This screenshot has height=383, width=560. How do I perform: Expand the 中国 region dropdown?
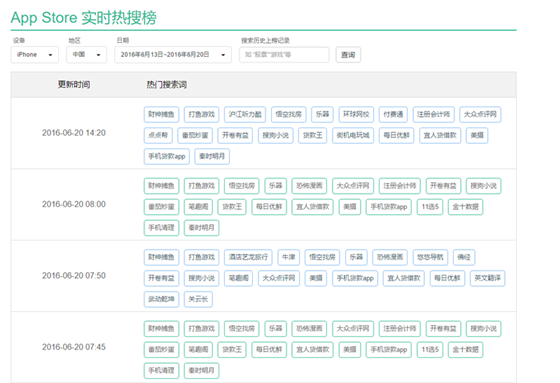(86, 55)
